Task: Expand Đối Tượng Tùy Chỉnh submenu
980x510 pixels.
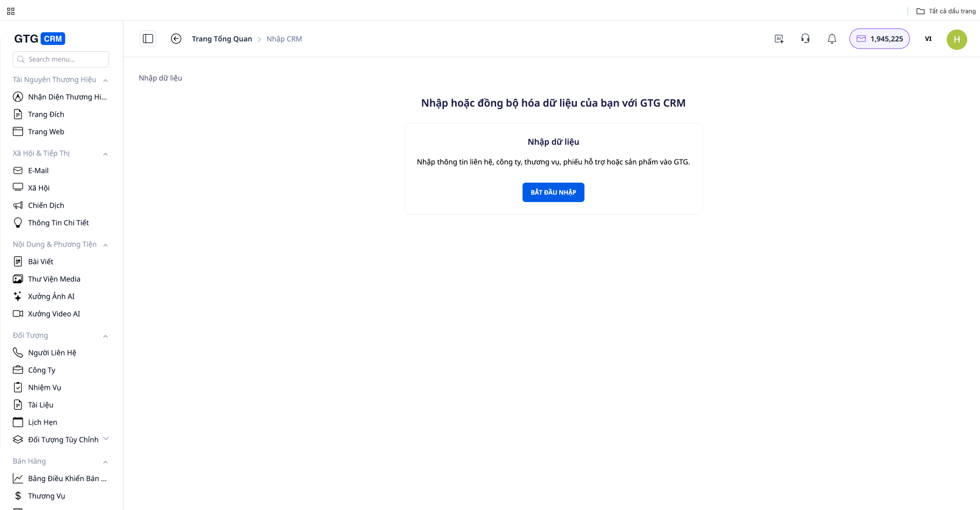Action: pos(106,439)
